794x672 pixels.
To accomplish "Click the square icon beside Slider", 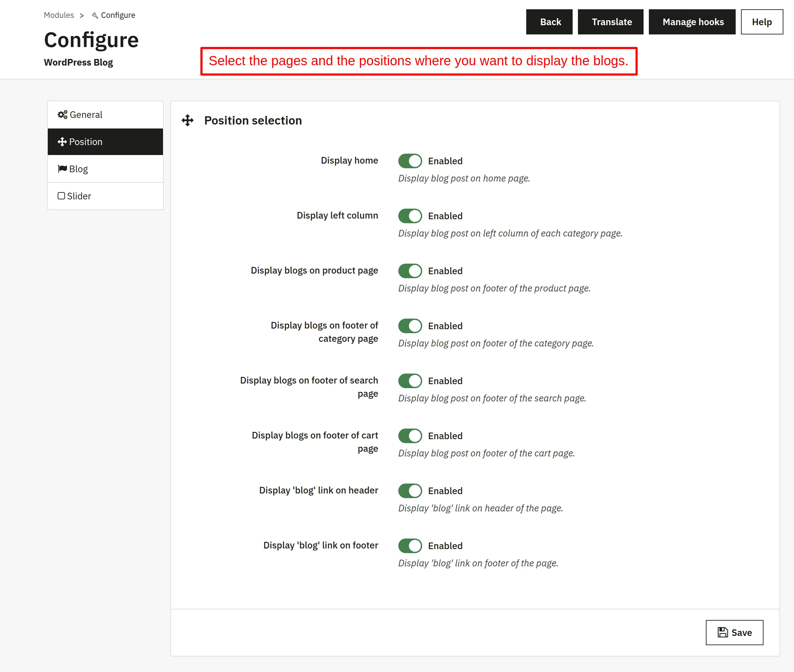I will click(61, 196).
